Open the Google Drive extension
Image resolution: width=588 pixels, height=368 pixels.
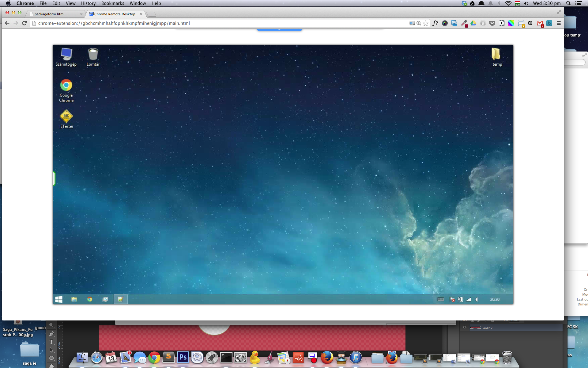click(x=473, y=23)
